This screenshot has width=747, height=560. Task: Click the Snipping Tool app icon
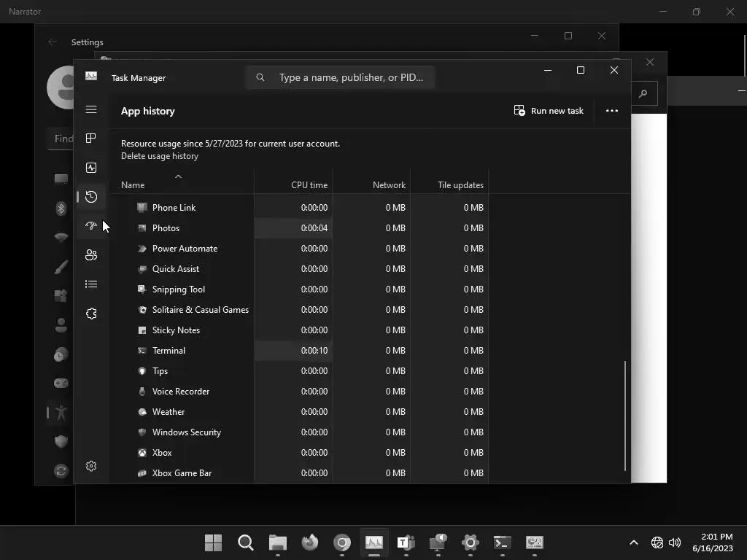142,289
